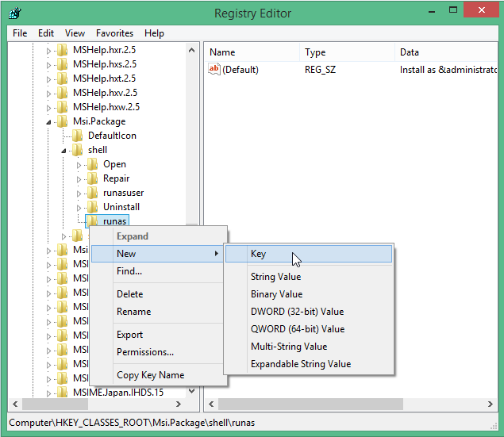Click the tree pane scroll down arrow

pos(191,391)
